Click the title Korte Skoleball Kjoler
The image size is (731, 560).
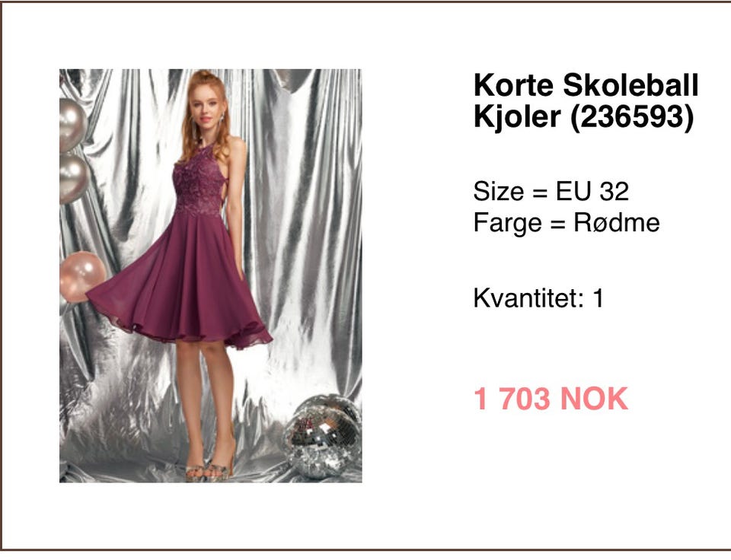[x=586, y=100]
